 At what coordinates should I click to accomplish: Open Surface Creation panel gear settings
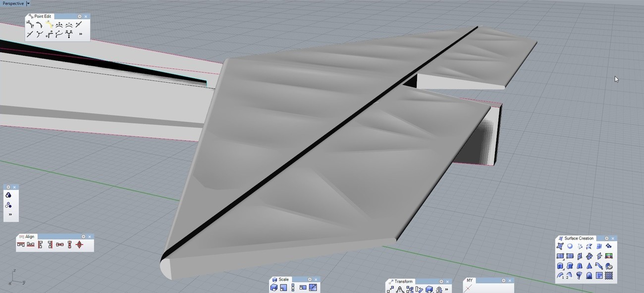point(607,238)
